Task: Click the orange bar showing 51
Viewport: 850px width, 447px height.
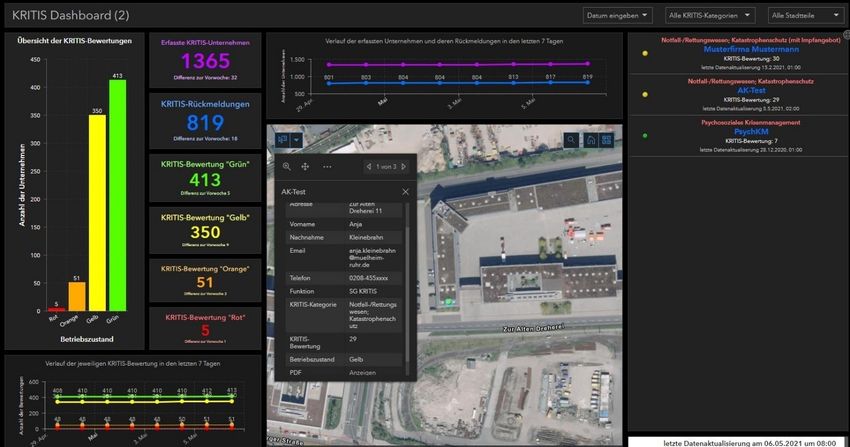Action: pyautogui.click(x=76, y=296)
